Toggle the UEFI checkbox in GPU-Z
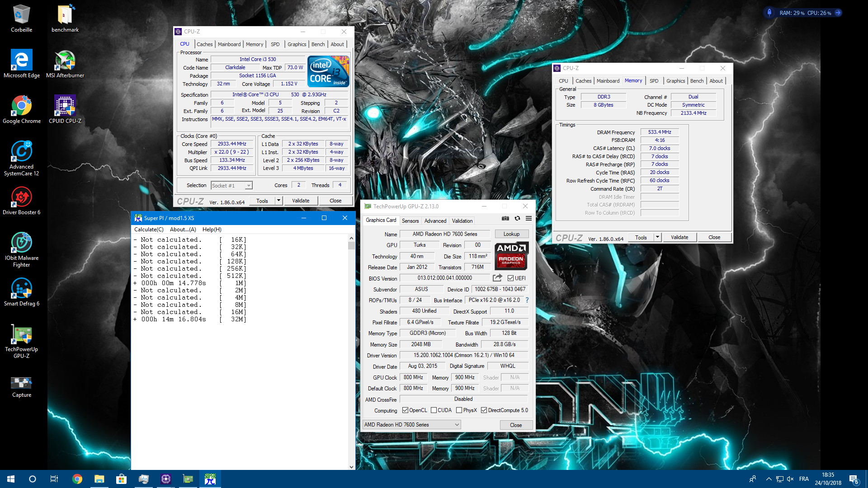 [510, 278]
